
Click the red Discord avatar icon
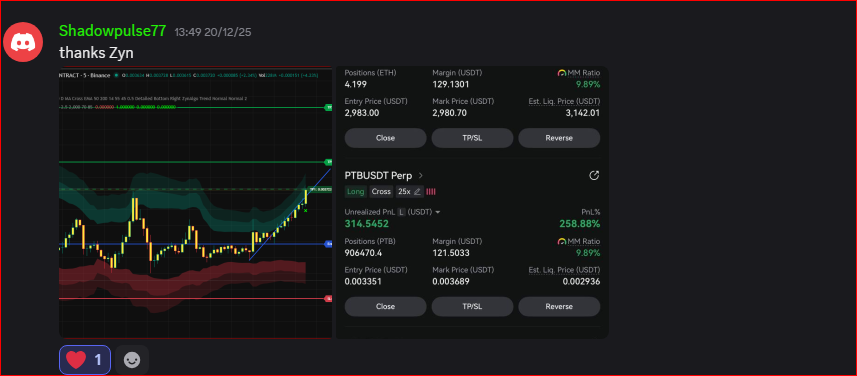click(23, 42)
